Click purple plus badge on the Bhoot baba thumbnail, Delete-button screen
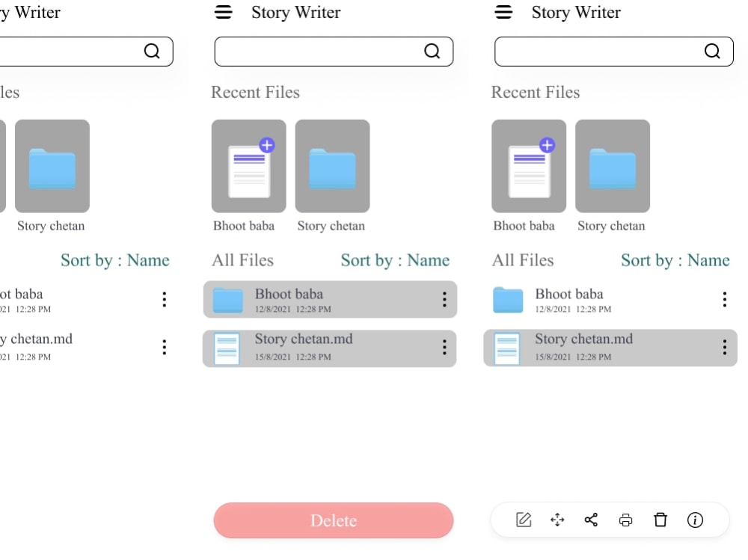Image resolution: width=748 pixels, height=560 pixels. click(267, 145)
